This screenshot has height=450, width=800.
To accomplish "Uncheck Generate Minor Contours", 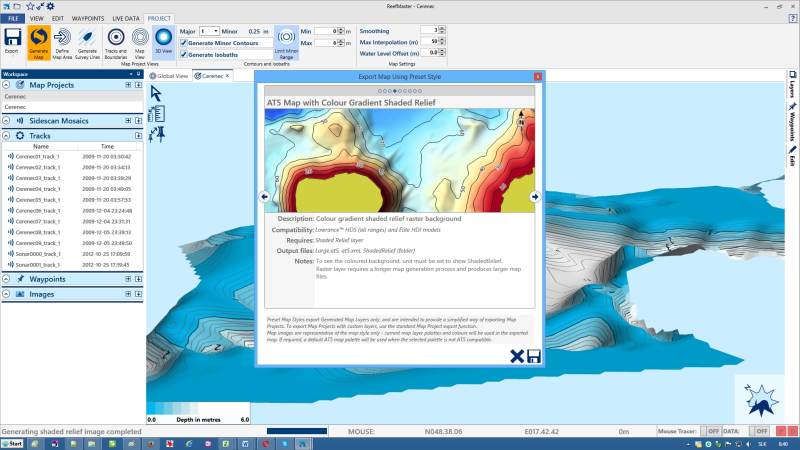I will click(183, 42).
